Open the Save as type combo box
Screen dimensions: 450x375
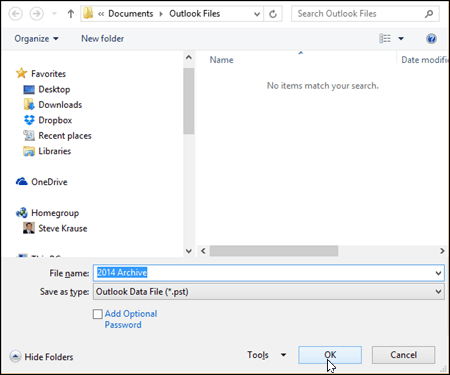tap(269, 292)
